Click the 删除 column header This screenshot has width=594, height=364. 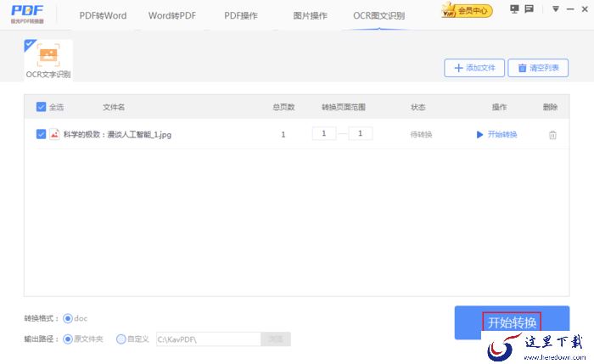(x=550, y=107)
